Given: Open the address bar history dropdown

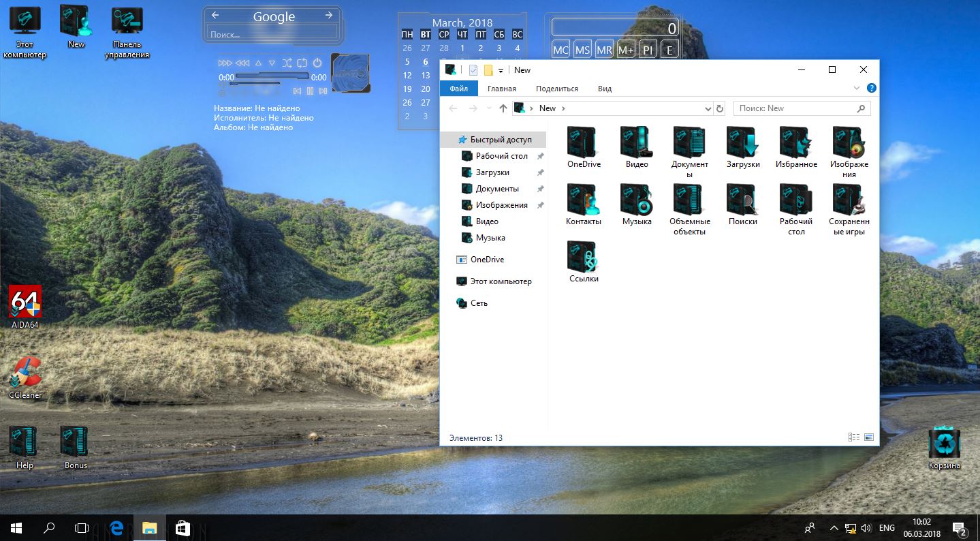Looking at the screenshot, I should 708,108.
